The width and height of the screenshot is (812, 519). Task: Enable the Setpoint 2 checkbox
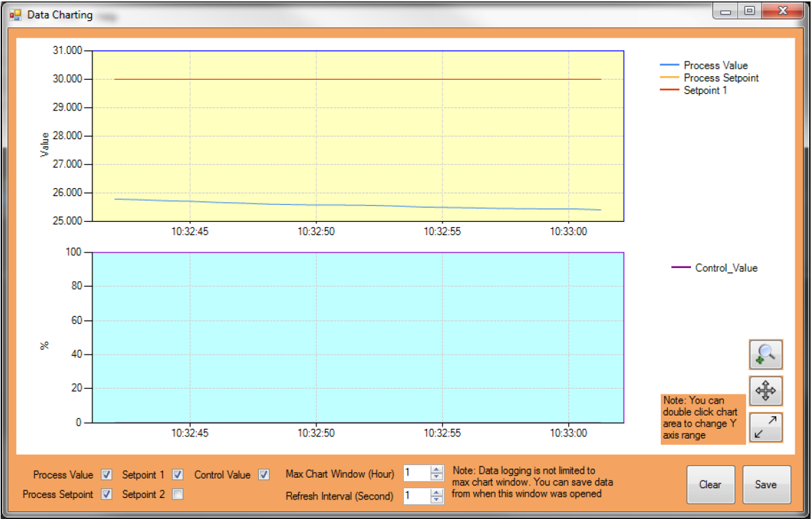pos(178,495)
